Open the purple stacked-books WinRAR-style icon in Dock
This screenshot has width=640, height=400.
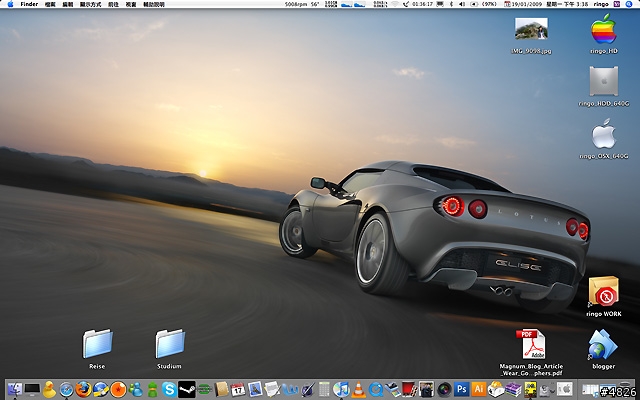click(x=513, y=389)
